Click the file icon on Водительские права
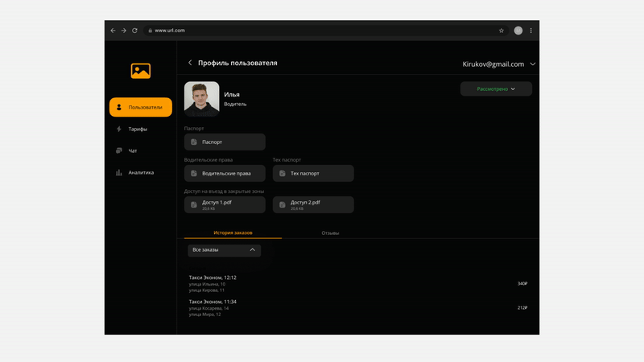The width and height of the screenshot is (644, 362). (194, 173)
